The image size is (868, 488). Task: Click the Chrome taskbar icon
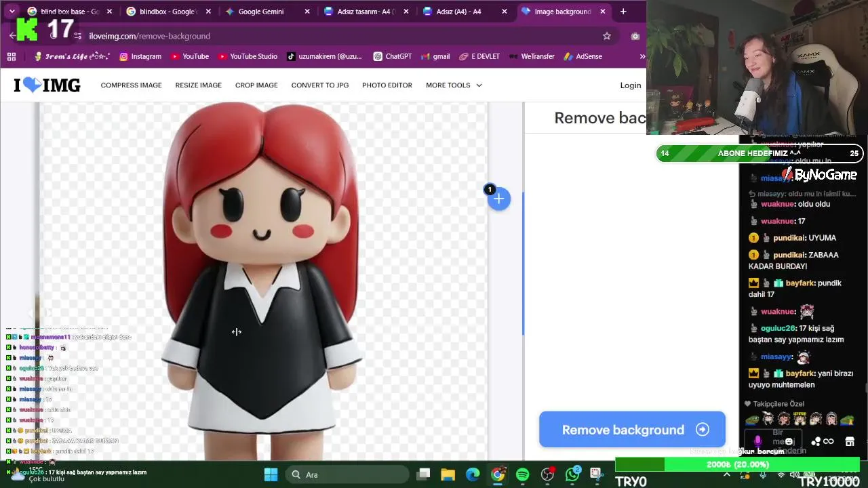[x=498, y=474]
